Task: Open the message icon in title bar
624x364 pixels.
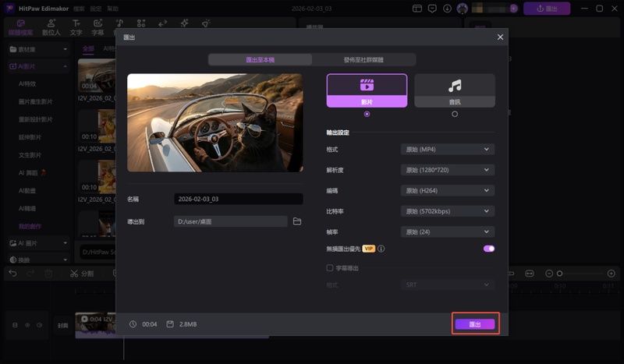Action: click(433, 8)
